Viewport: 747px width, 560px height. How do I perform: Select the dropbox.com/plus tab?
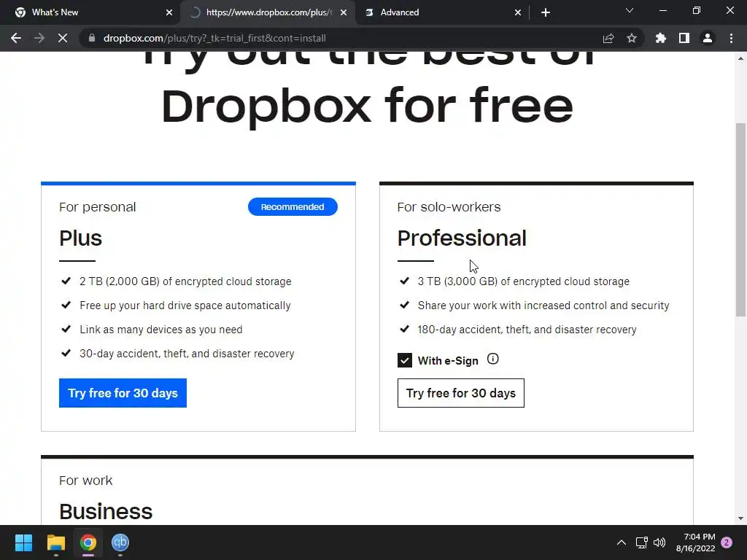(268, 12)
